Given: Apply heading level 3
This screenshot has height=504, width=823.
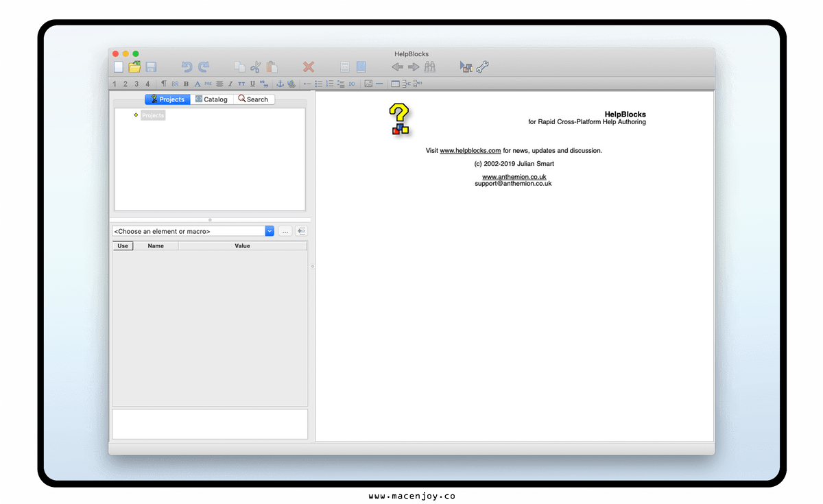Looking at the screenshot, I should click(136, 84).
